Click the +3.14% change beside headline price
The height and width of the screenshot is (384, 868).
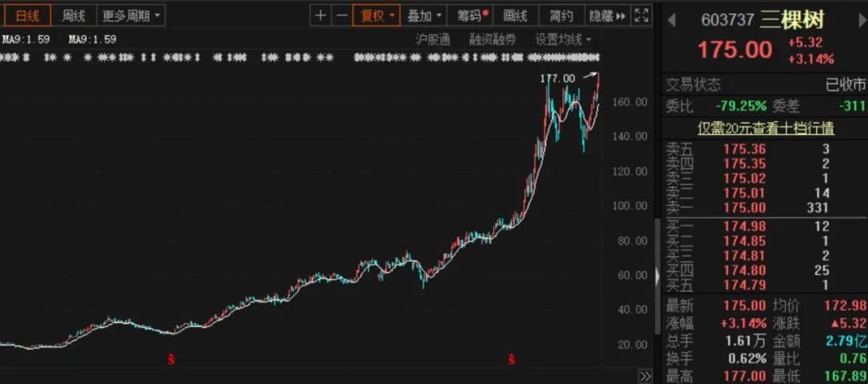pos(812,59)
